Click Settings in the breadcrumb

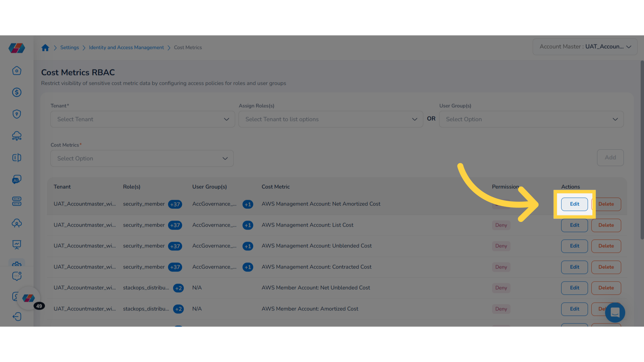tap(69, 48)
